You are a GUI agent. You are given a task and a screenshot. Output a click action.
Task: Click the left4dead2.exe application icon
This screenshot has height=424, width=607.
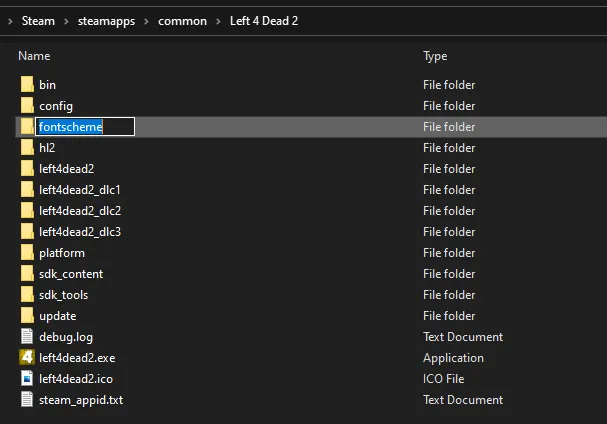point(27,358)
